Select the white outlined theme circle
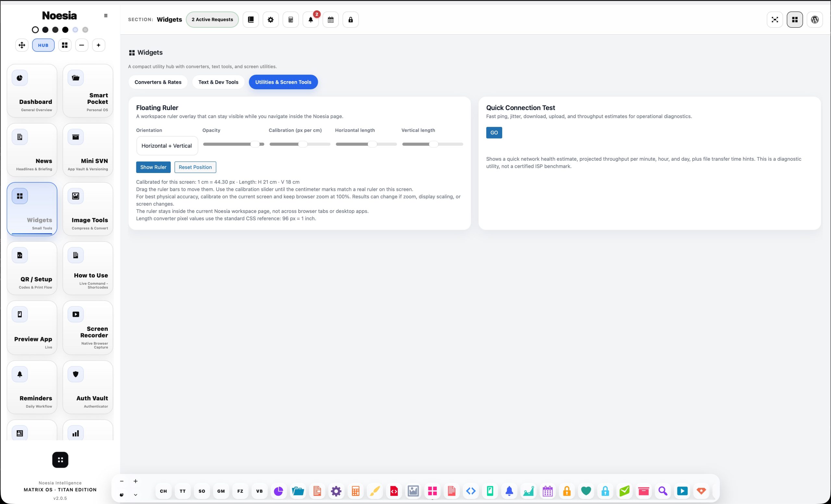The height and width of the screenshot is (504, 831). 35,30
